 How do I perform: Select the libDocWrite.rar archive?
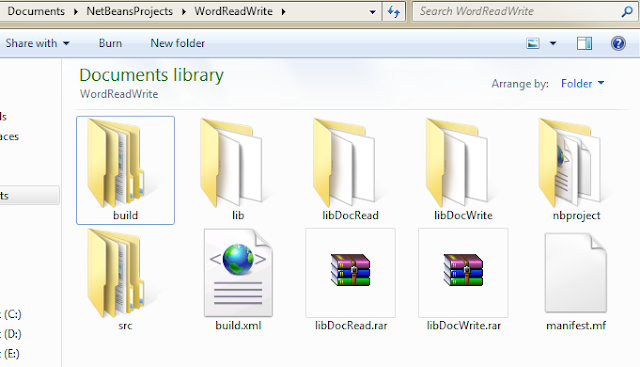tap(463, 281)
